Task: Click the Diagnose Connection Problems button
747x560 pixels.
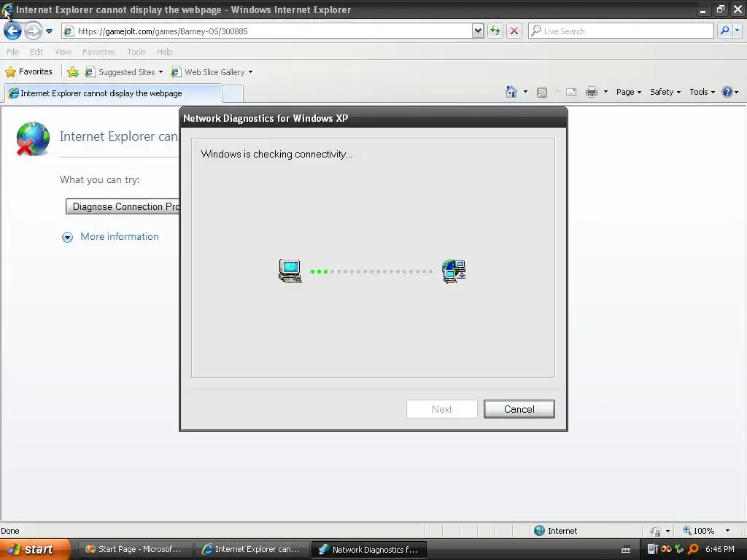Action: click(123, 206)
